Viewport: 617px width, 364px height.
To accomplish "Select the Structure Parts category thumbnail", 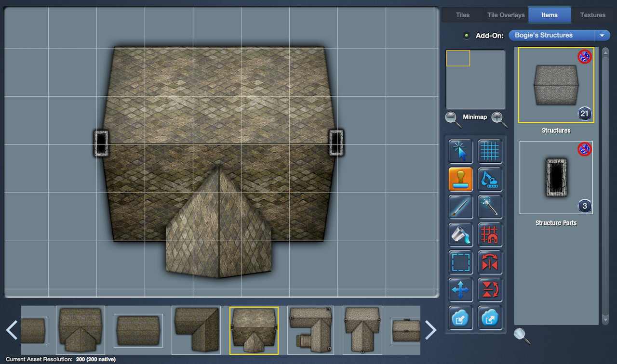I will tap(556, 178).
